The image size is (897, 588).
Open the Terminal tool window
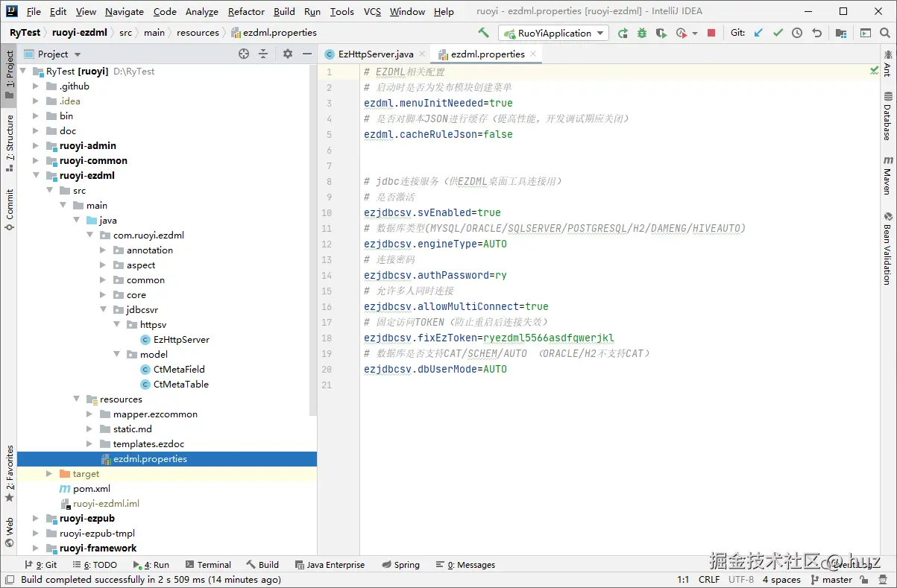(x=208, y=564)
